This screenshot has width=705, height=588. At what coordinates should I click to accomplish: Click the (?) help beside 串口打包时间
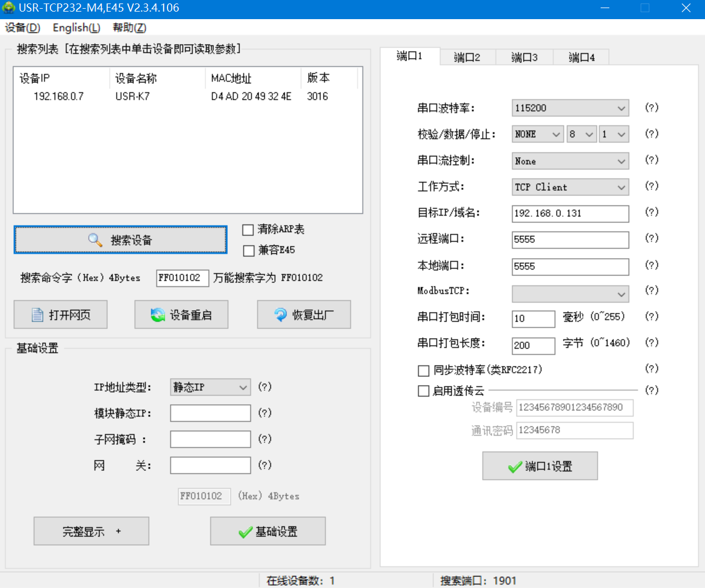point(652,316)
